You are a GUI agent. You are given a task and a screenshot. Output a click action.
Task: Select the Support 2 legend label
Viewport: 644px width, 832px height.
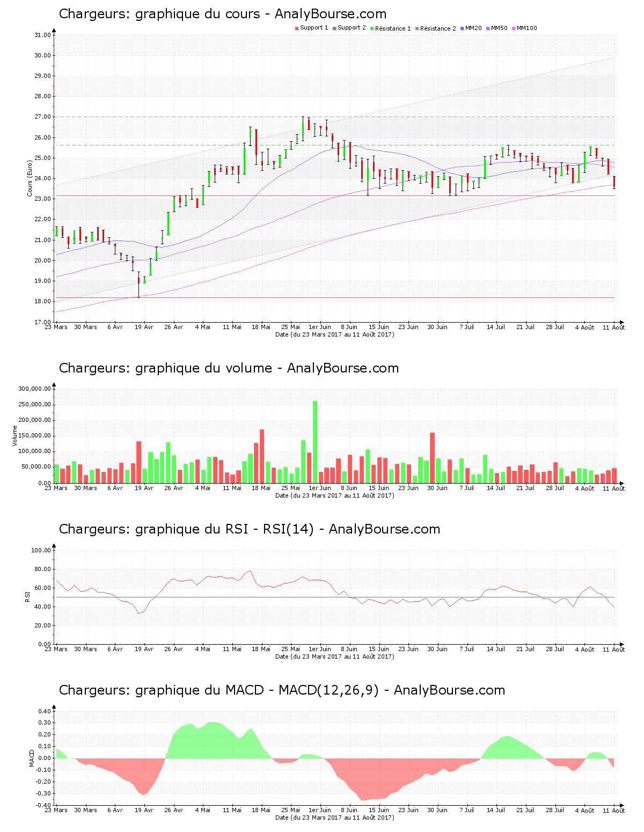click(352, 28)
